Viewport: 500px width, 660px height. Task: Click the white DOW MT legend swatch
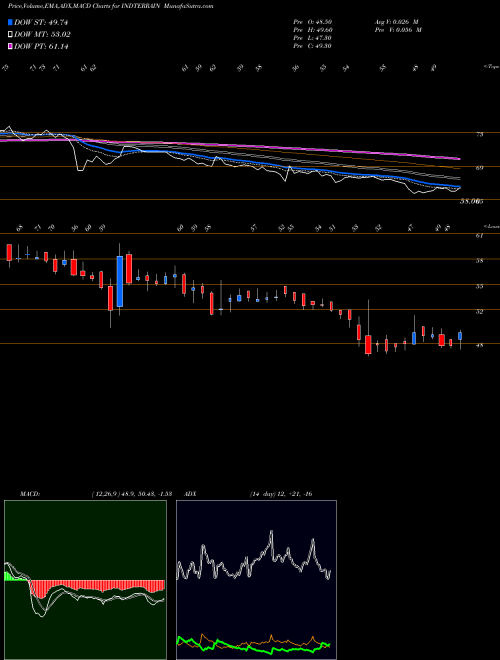(10, 35)
